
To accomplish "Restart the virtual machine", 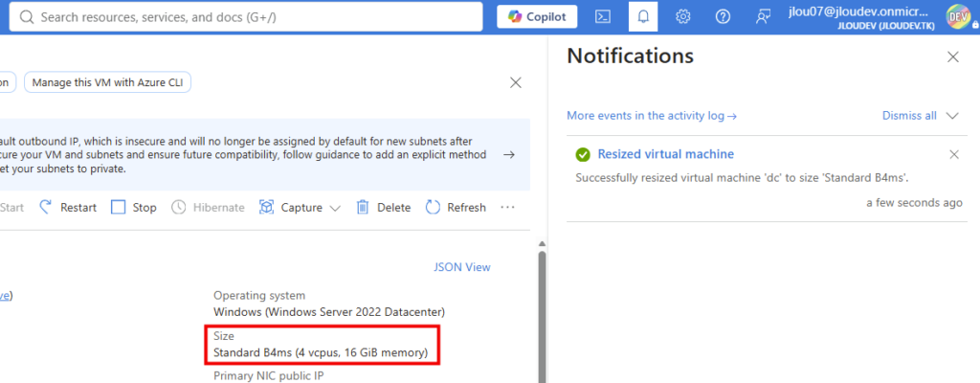I will (x=68, y=208).
